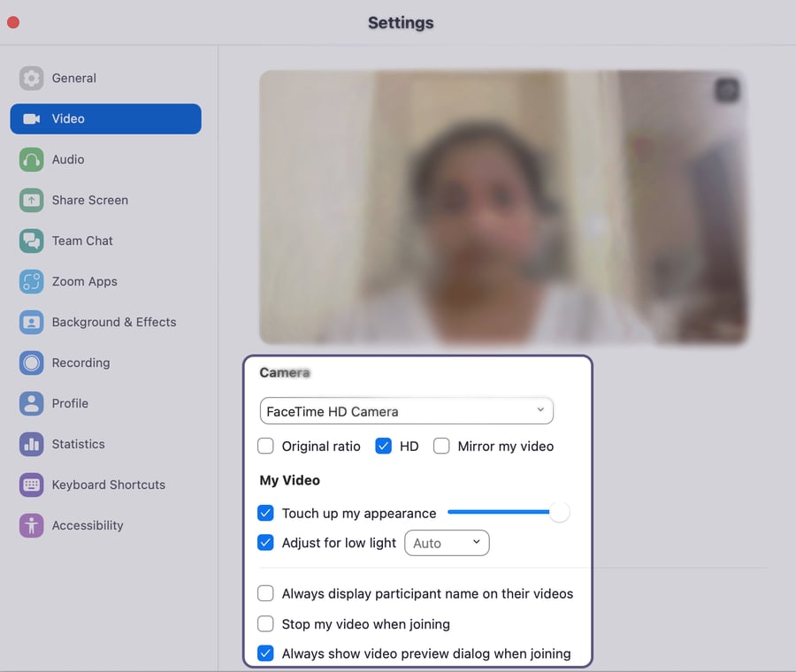Open the Statistics settings icon
This screenshot has width=796, height=672.
click(31, 444)
